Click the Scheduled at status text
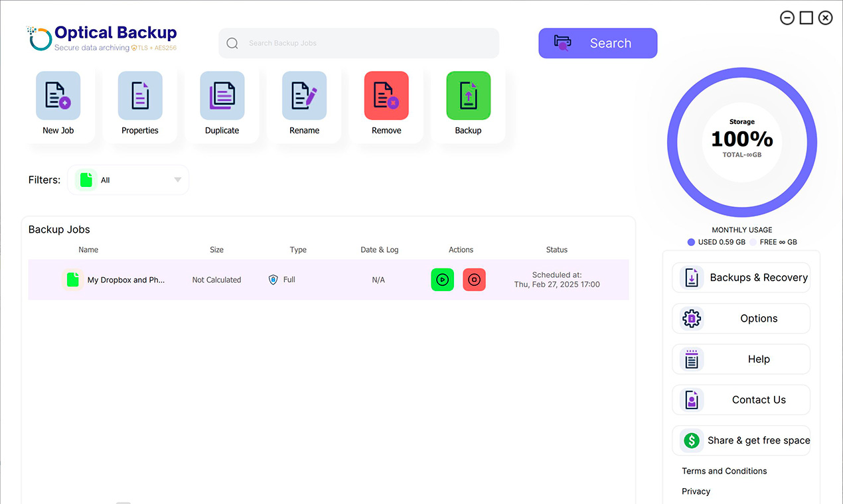This screenshot has height=504, width=843. (557, 279)
